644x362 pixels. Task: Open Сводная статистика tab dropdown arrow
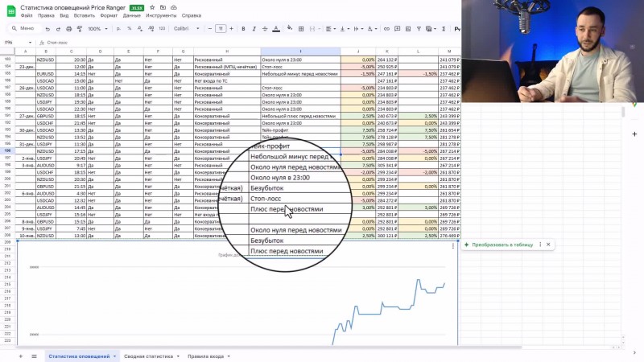[178, 356]
